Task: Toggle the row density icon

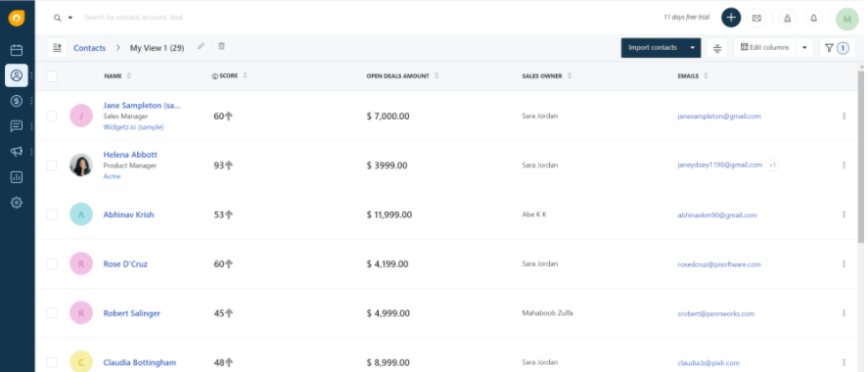Action: (717, 48)
